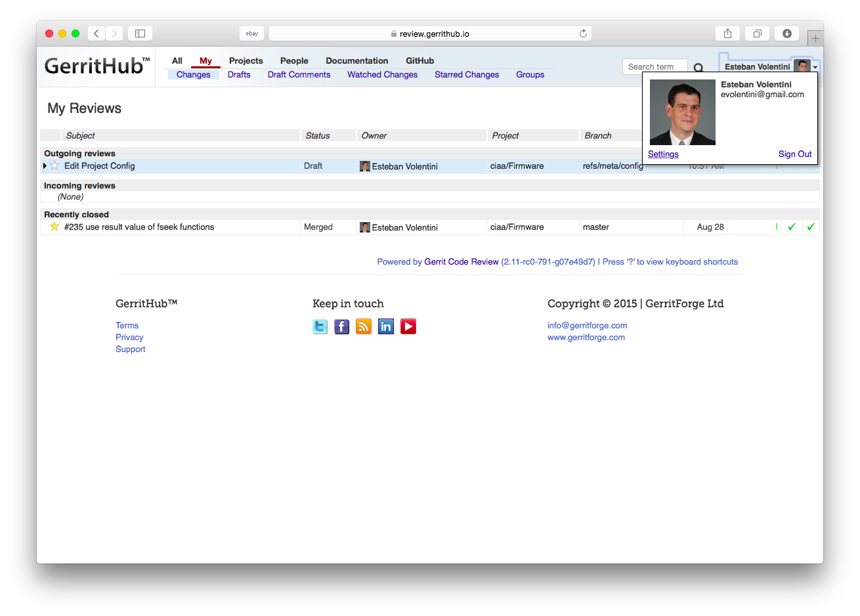Expand the user account dropdown arrow
The image size is (860, 616).
815,67
